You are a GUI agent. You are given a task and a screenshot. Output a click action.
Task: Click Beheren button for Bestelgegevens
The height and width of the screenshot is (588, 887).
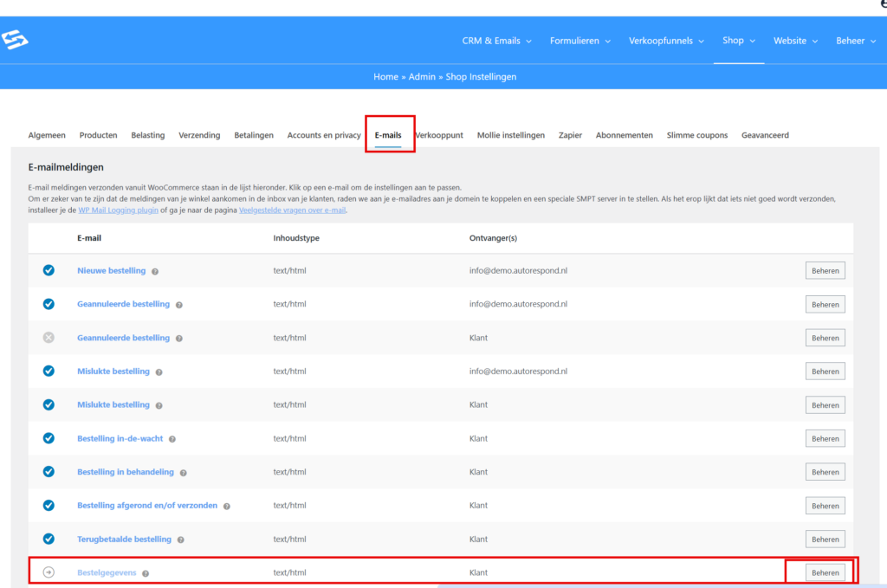pos(825,572)
